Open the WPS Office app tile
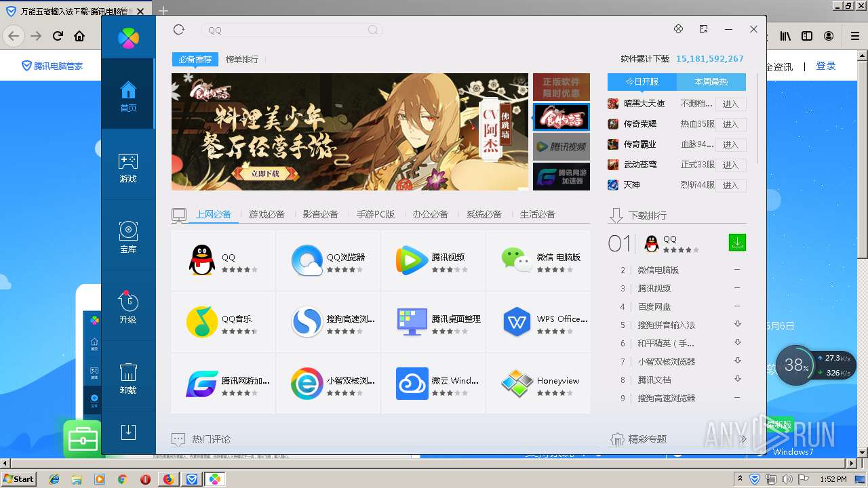Viewport: 868px width, 488px height. pyautogui.click(x=538, y=322)
